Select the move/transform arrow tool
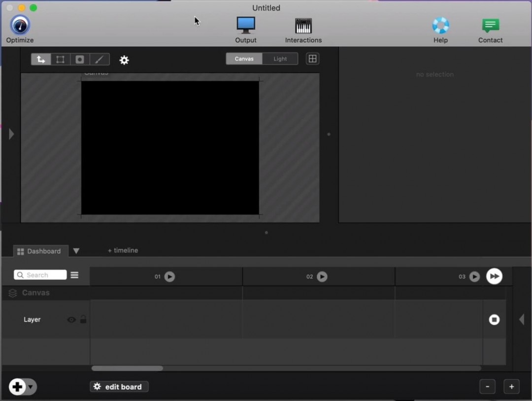Viewport: 532px width, 401px height. click(x=41, y=59)
